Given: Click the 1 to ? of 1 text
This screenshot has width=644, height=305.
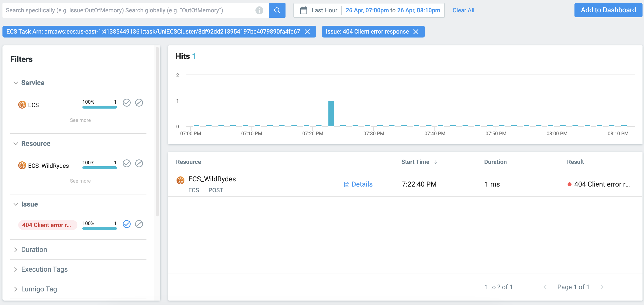Looking at the screenshot, I should pyautogui.click(x=499, y=287).
